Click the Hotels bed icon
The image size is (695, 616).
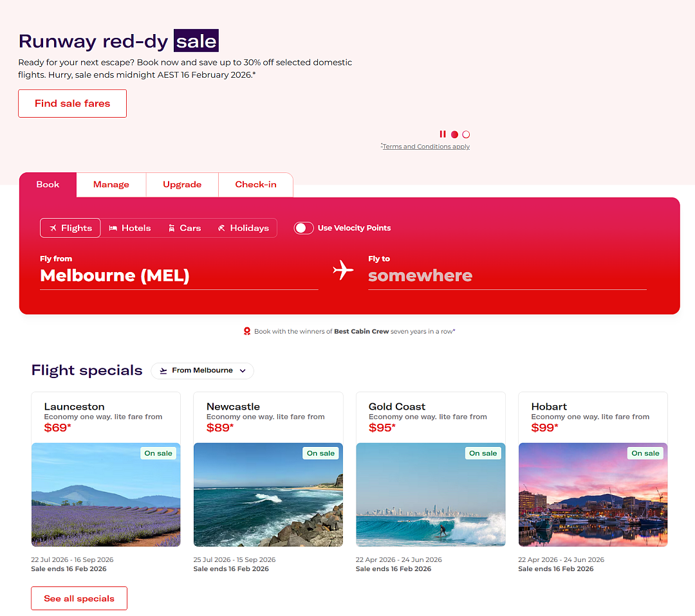click(x=113, y=228)
